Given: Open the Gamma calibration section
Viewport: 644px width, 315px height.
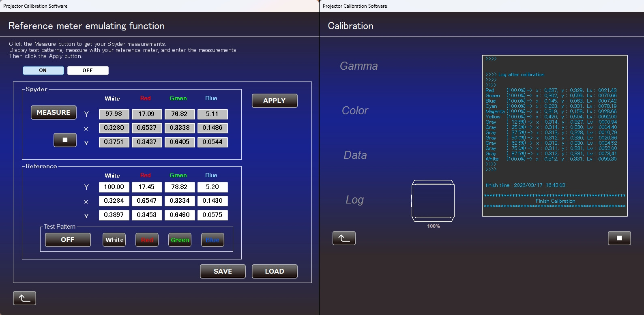Looking at the screenshot, I should point(358,66).
